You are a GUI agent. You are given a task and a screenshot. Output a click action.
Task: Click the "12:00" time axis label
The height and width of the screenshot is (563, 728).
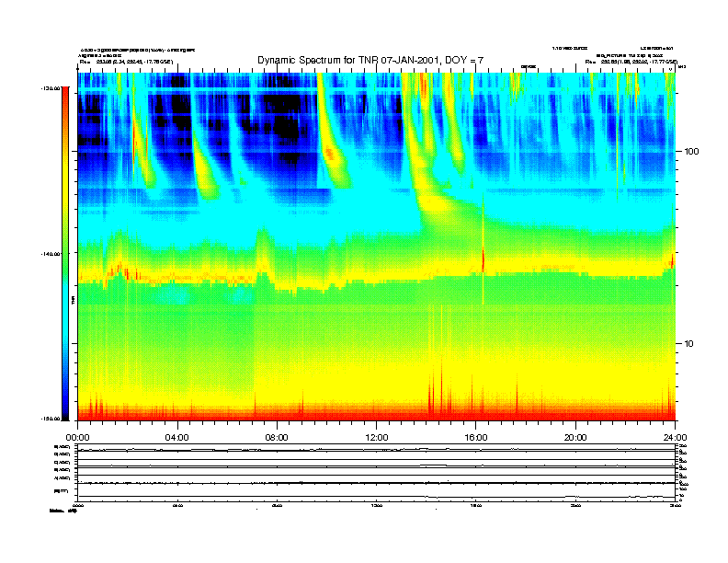coord(377,438)
